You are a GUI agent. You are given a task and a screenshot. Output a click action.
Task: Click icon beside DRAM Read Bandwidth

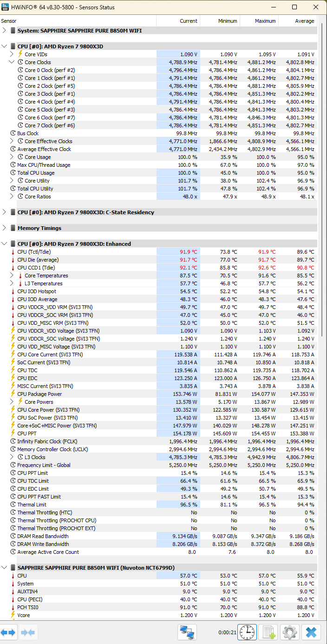(13, 536)
